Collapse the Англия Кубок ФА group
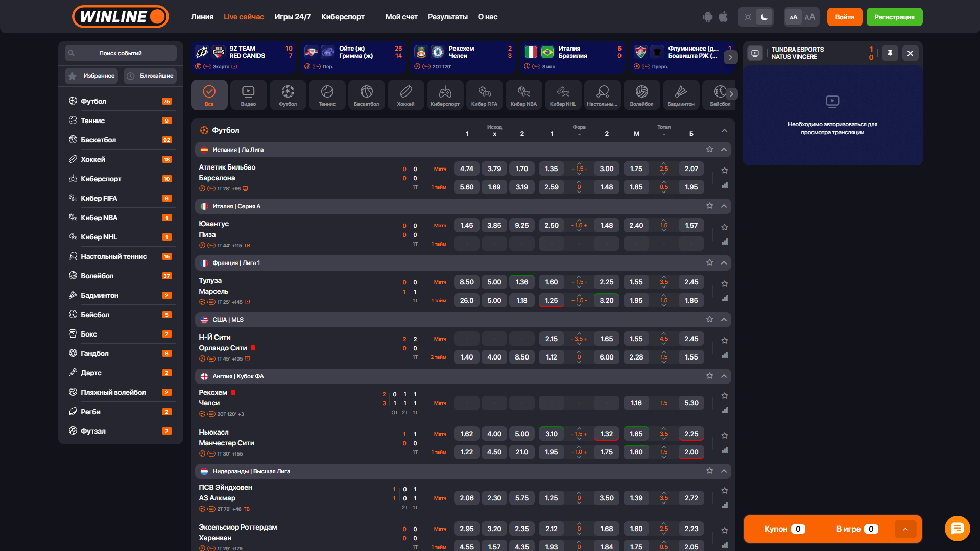980x551 pixels. [724, 376]
